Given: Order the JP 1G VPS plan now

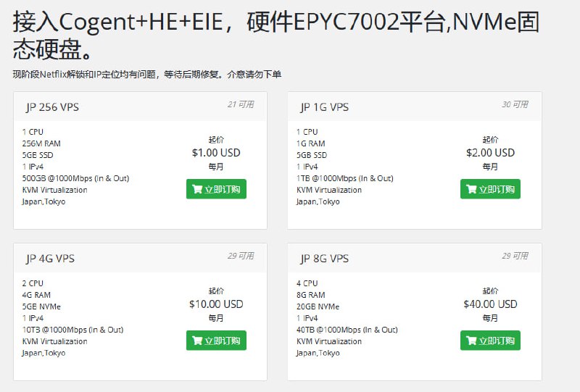Looking at the screenshot, I should click(490, 189).
